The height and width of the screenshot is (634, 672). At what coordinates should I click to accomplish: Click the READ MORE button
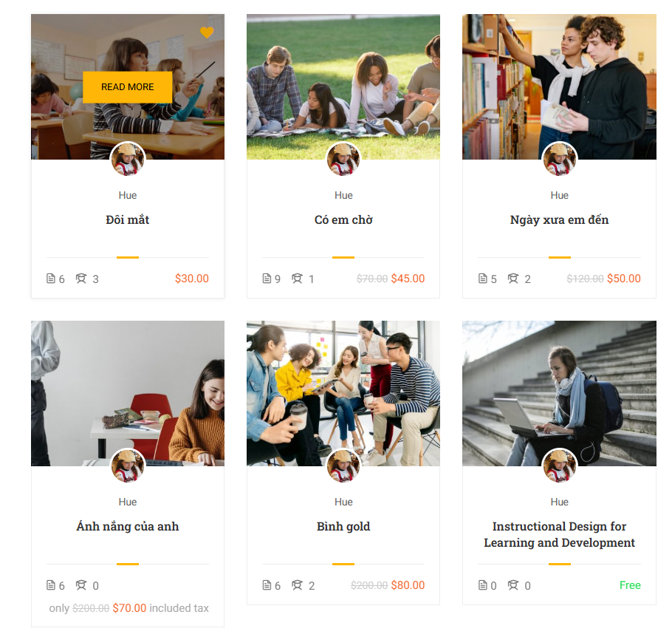[x=127, y=87]
